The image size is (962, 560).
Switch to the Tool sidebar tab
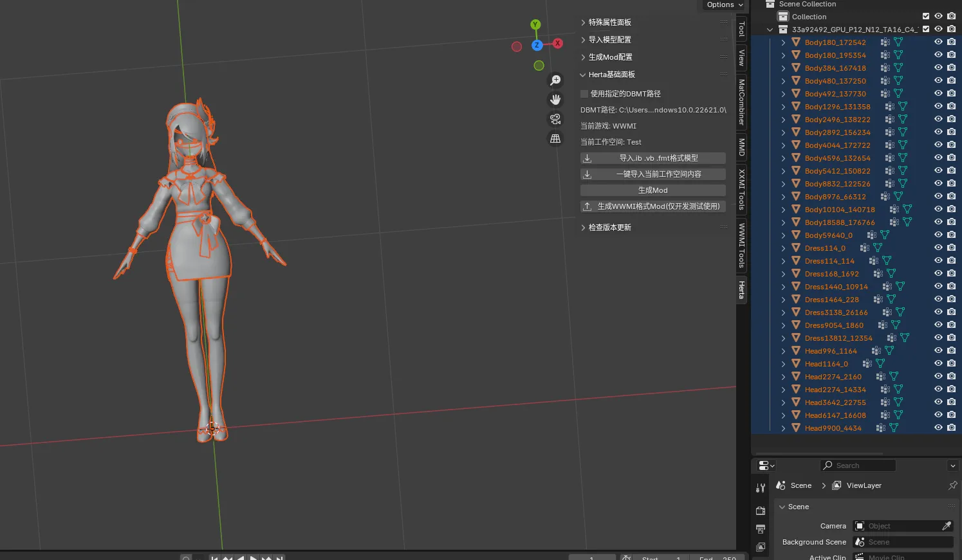tap(741, 29)
